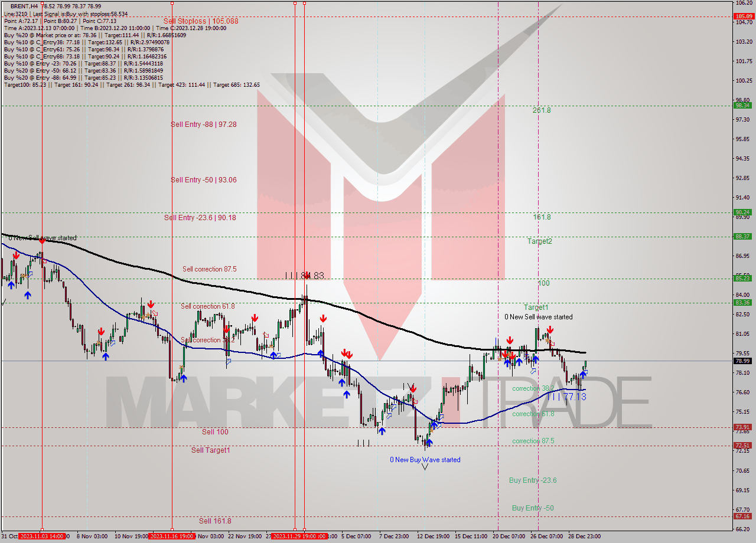Select the green 'correction 87.5' label
The width and height of the screenshot is (756, 543).
533,441
